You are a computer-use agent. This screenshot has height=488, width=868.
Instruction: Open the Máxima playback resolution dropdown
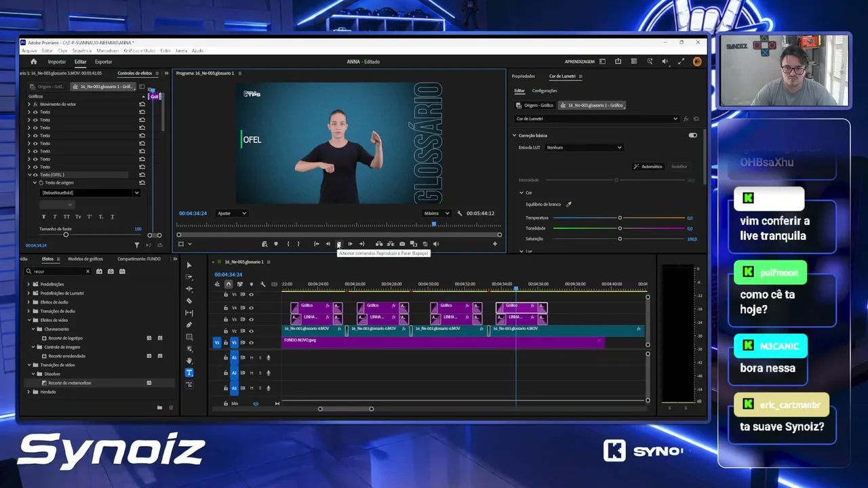436,213
